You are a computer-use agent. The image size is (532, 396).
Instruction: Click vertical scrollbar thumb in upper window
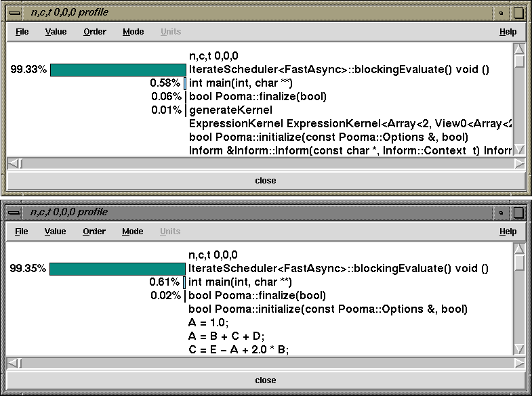(x=519, y=61)
